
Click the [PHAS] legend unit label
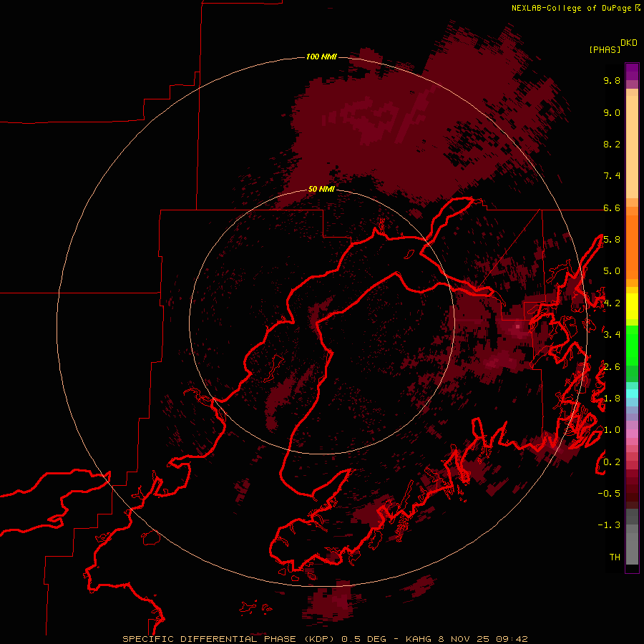tap(605, 49)
